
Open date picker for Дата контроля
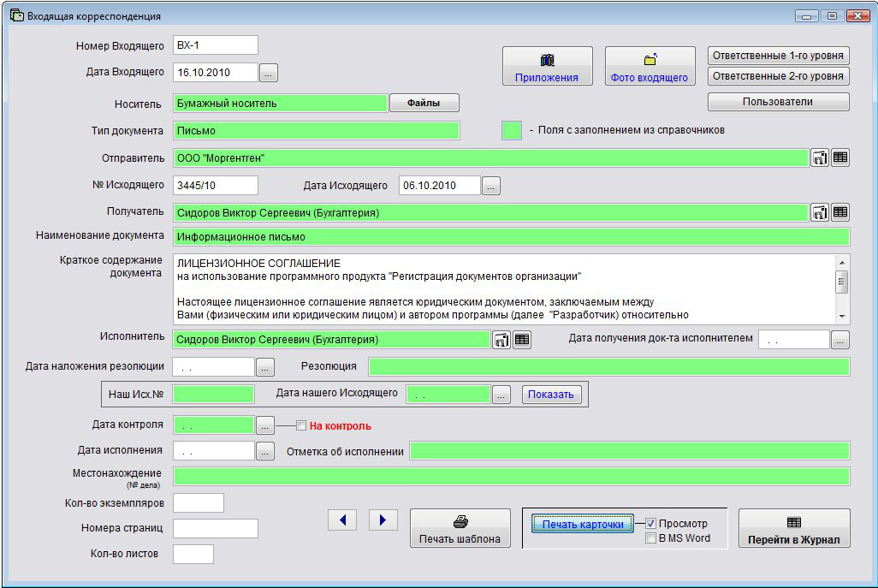265,425
